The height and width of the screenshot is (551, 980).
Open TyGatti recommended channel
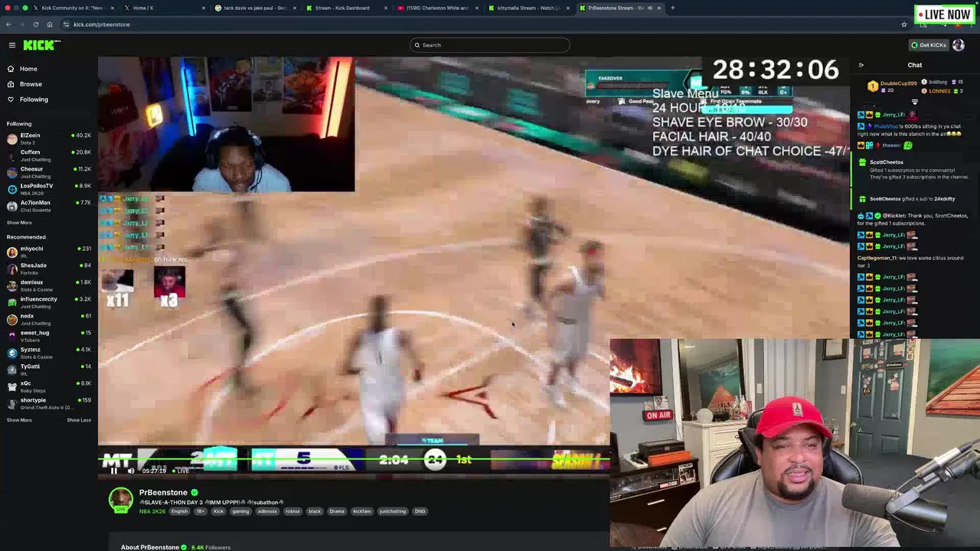click(x=49, y=370)
